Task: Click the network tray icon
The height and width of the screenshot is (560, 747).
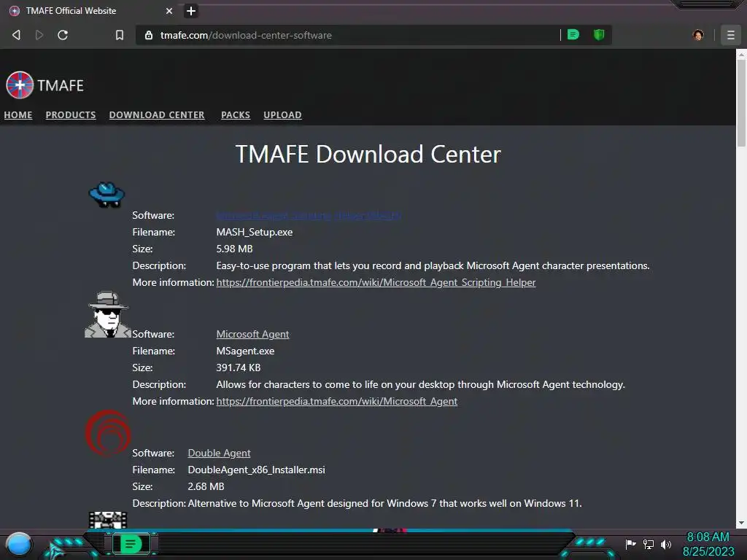Action: click(x=649, y=544)
